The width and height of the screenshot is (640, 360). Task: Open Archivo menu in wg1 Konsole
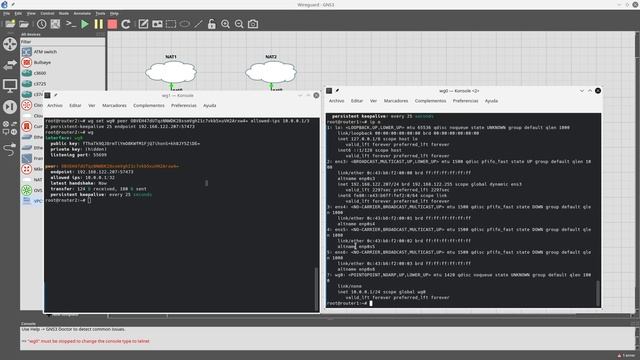(x=55, y=105)
